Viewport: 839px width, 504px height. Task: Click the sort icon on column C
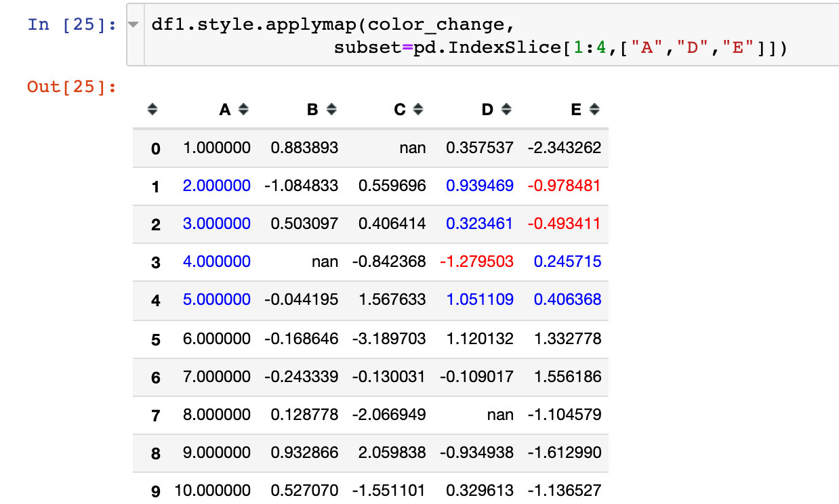click(419, 109)
